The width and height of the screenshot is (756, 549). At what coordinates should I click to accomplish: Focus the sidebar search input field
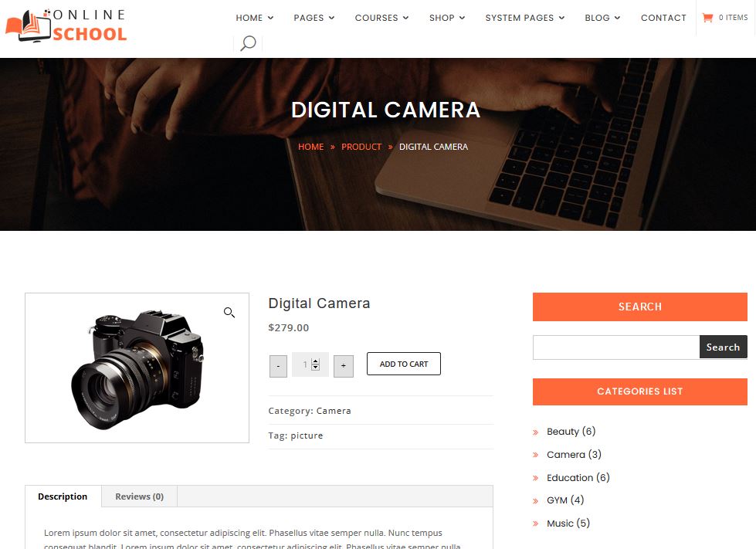616,347
